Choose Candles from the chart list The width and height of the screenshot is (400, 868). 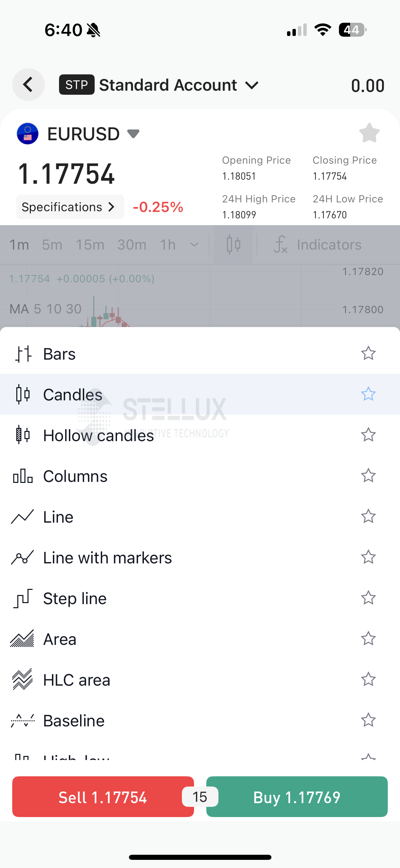point(200,394)
